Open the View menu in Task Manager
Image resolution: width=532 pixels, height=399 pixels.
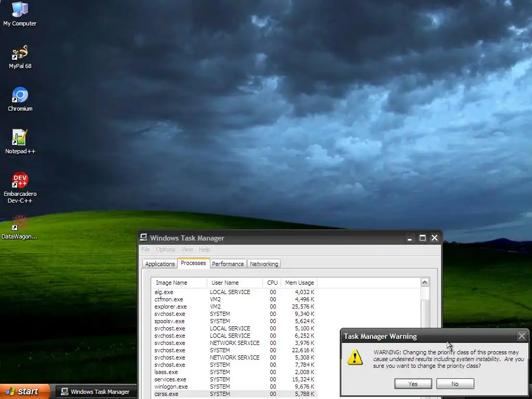pyautogui.click(x=187, y=249)
